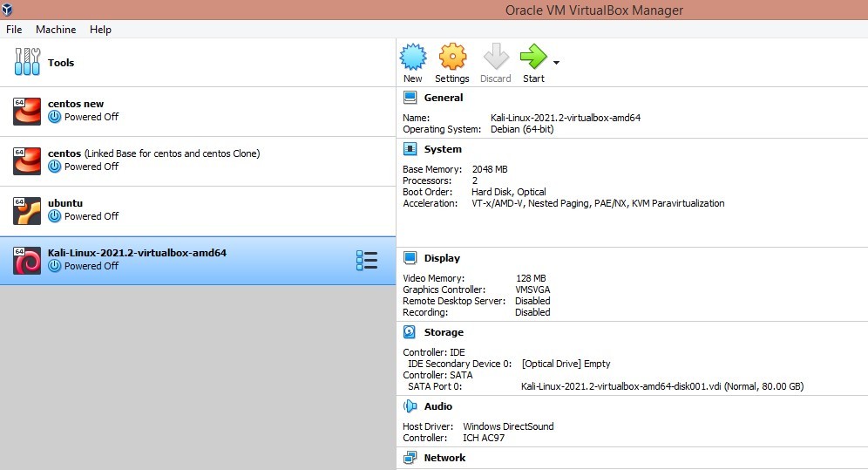Click the Processors: 2 row label
868x470 pixels.
427,181
